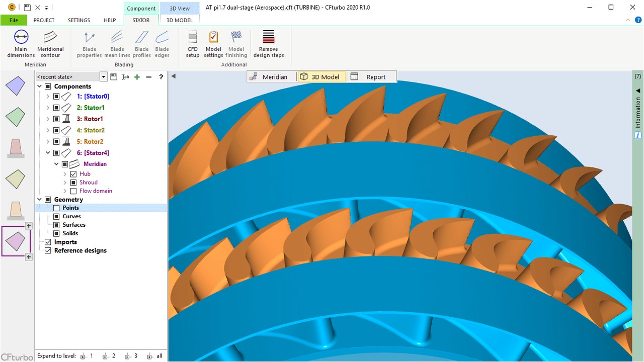Remove the state with the minus icon
The image size is (644, 362).
(x=148, y=77)
